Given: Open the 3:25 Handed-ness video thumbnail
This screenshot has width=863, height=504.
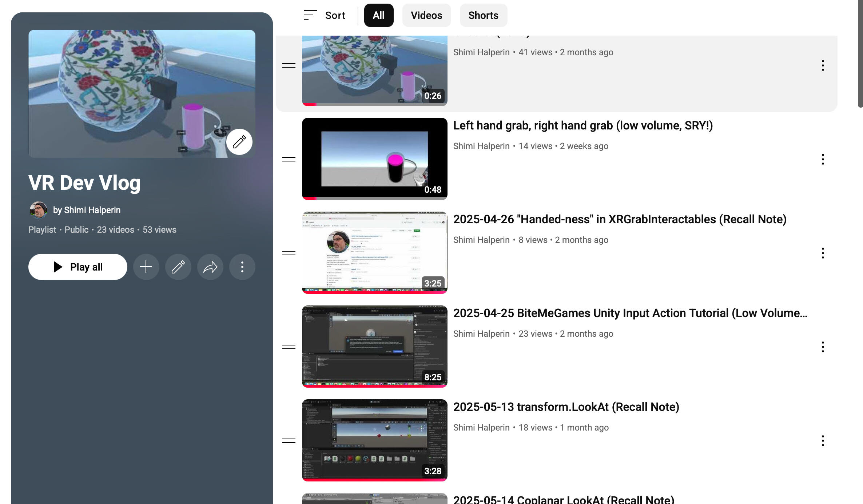Looking at the screenshot, I should click(375, 253).
